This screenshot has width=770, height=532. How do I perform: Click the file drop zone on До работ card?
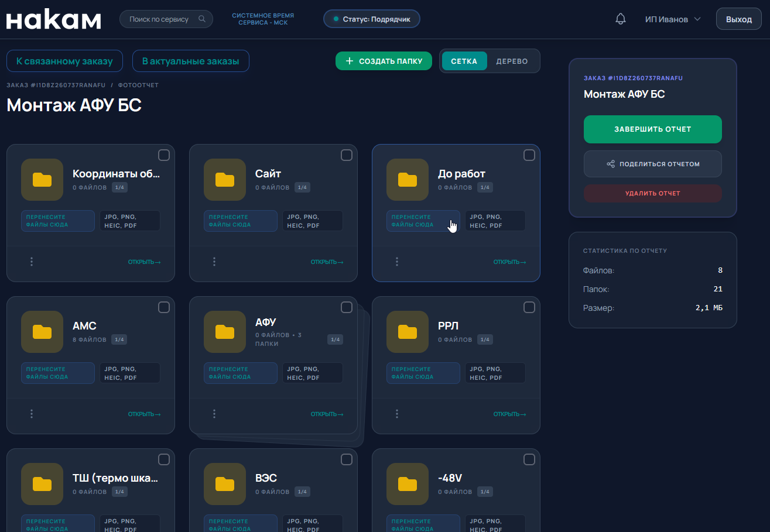coord(423,221)
